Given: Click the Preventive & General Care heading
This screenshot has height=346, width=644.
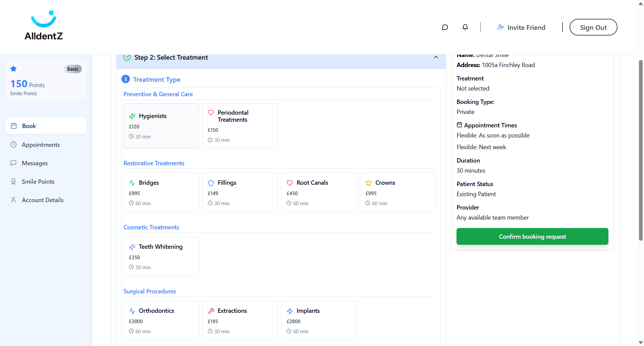Looking at the screenshot, I should tap(158, 94).
